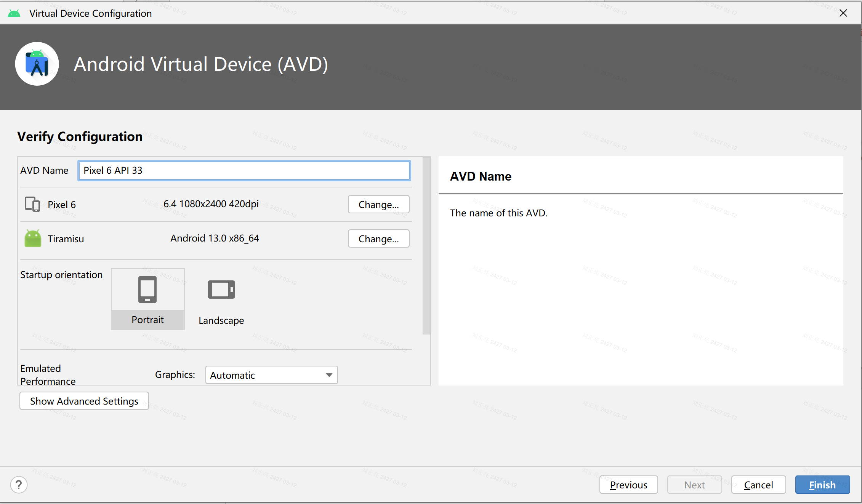Click the 'Android 13.0 x86_64' text

[x=215, y=238]
